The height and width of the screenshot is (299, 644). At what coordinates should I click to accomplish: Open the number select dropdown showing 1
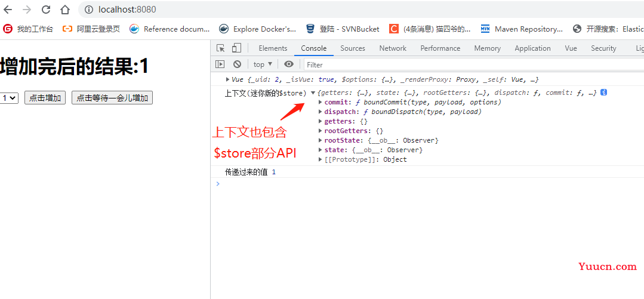coord(9,98)
